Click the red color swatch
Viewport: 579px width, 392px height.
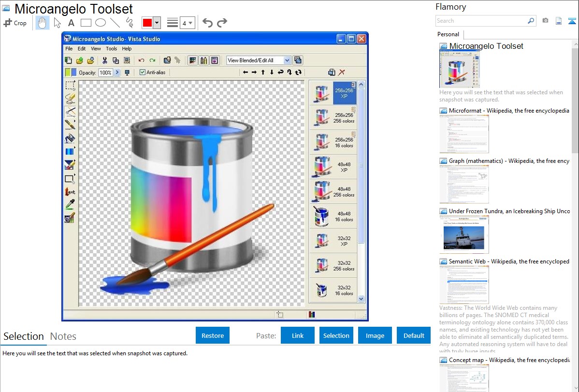click(147, 23)
